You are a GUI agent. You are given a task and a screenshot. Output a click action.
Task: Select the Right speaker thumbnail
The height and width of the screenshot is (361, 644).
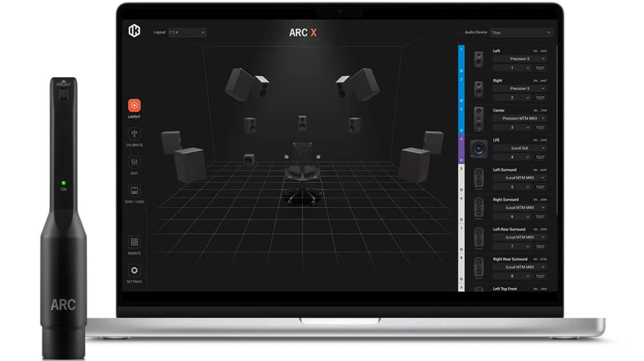[x=478, y=89]
